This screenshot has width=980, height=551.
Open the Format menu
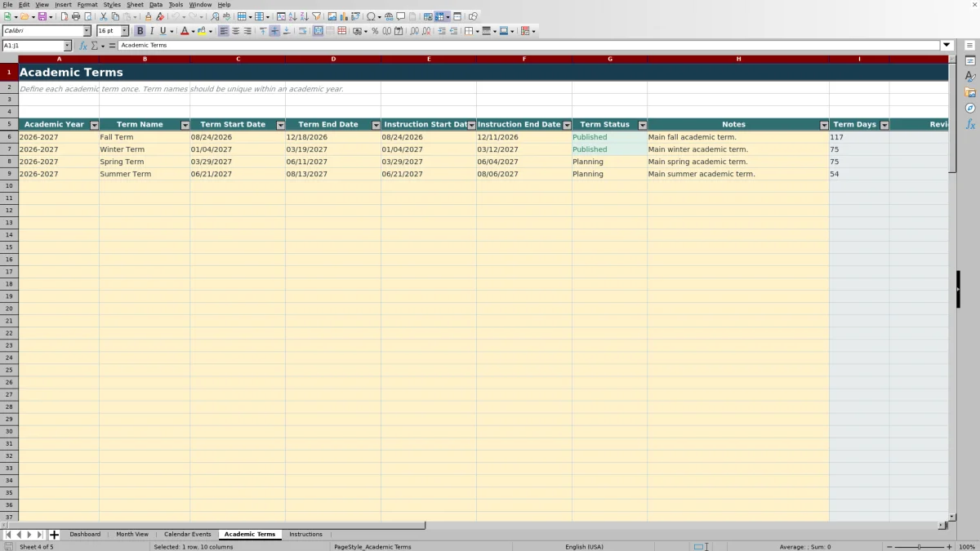pyautogui.click(x=87, y=4)
